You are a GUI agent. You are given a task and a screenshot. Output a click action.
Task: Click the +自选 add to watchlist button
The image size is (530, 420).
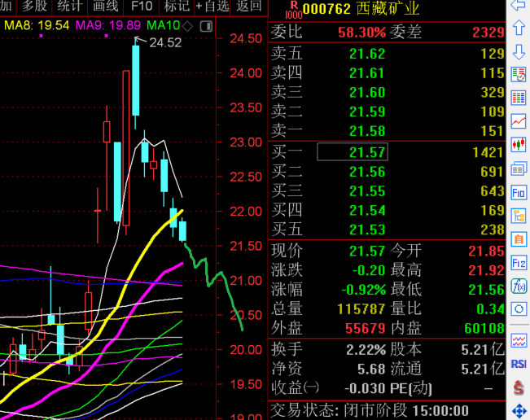pyautogui.click(x=212, y=6)
